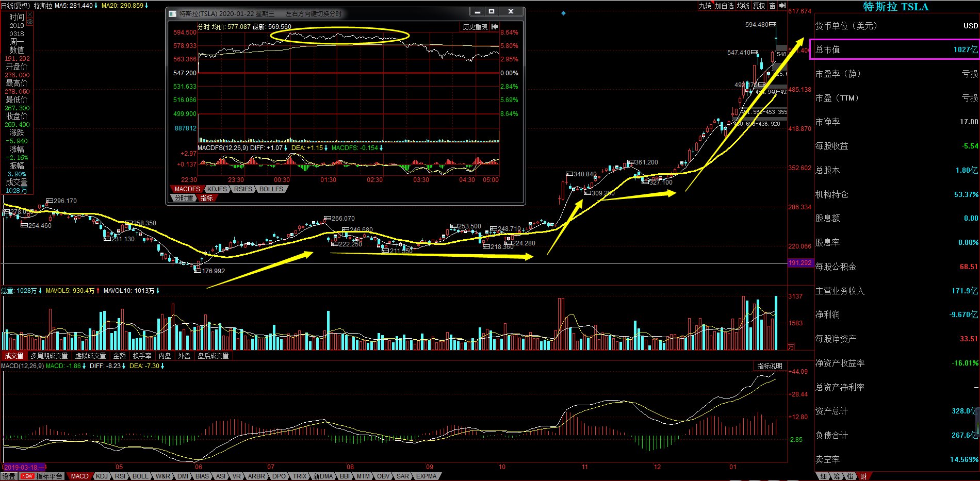This screenshot has width=980, height=481.
Task: Click the 九转 indicator button
Action: 705,6
